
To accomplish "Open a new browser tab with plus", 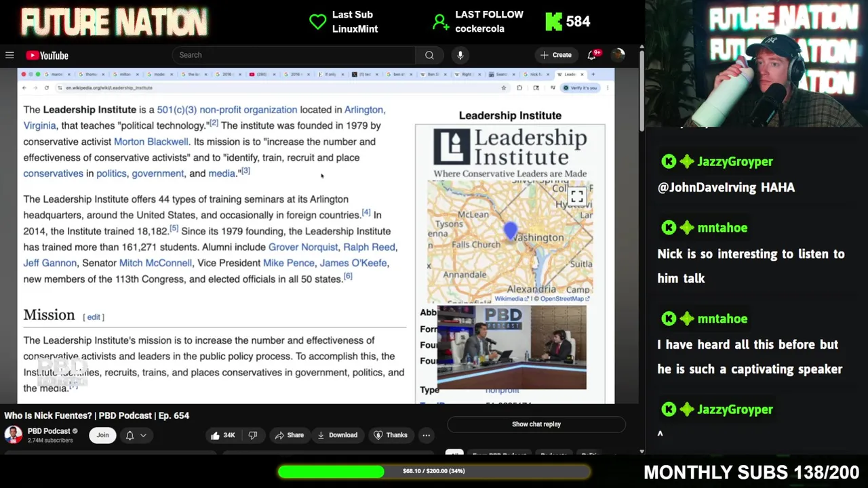I will pos(593,74).
